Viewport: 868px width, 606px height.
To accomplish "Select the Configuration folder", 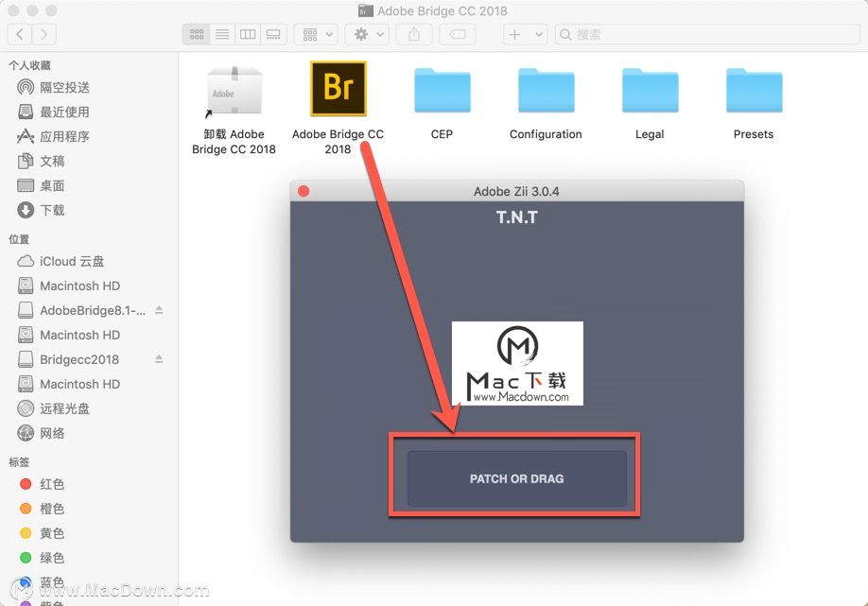I will 546,91.
